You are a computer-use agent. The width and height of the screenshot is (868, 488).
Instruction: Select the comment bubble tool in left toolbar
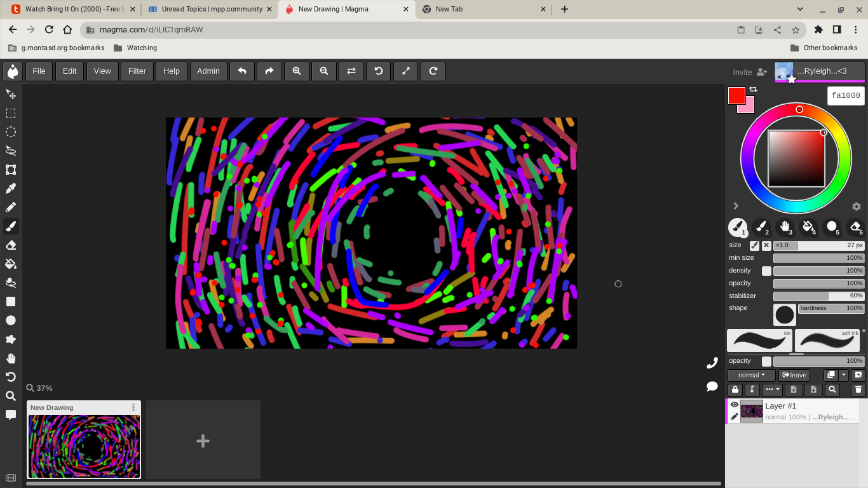(x=11, y=415)
